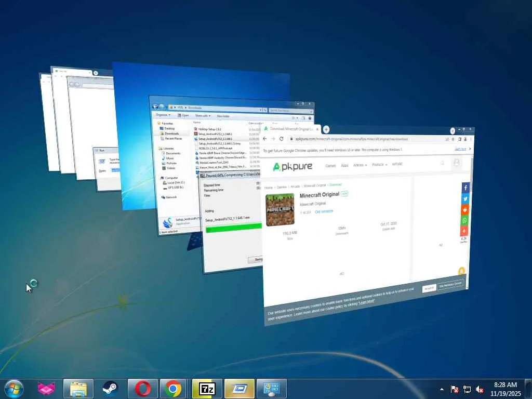532x399 pixels.
Task: Open the Old Versions link
Action: point(324,211)
